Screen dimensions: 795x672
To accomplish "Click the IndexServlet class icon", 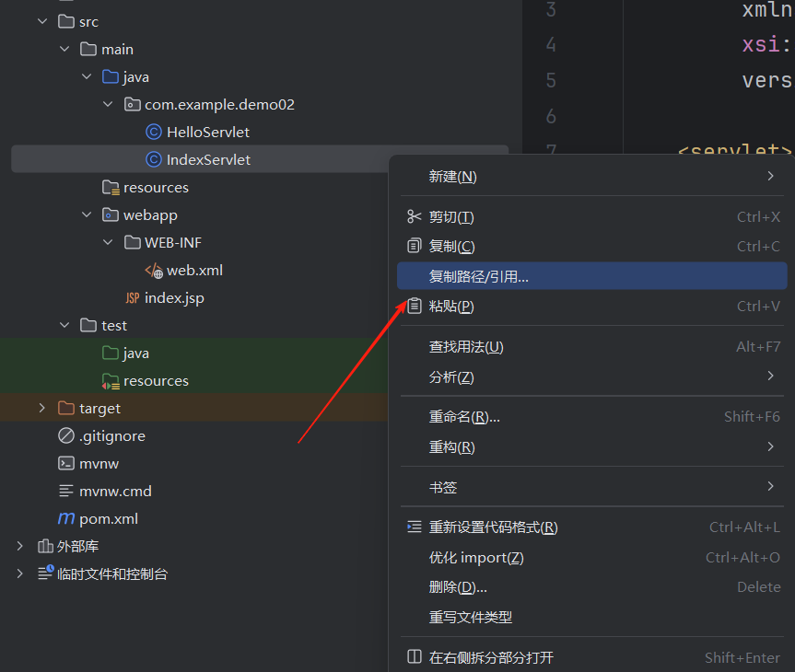I will (154, 159).
